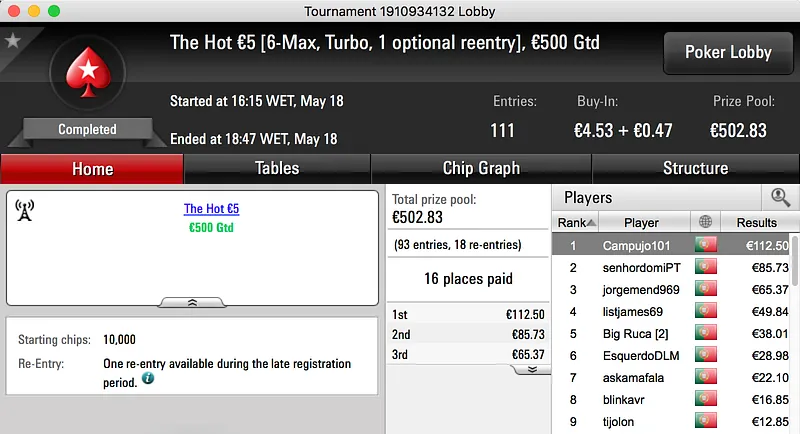Viewport: 800px width, 434px height.
Task: Return to the Poker Lobby
Action: click(x=727, y=52)
